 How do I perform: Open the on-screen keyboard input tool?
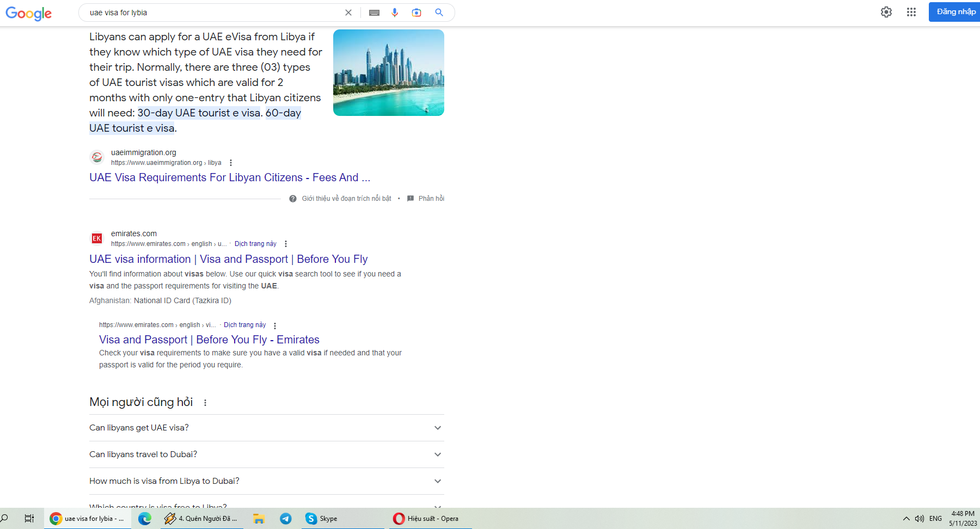pyautogui.click(x=374, y=13)
